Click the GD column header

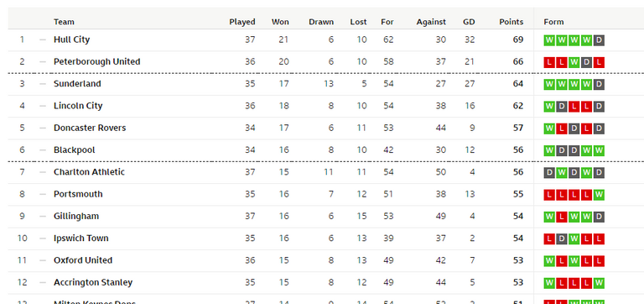coord(469,22)
